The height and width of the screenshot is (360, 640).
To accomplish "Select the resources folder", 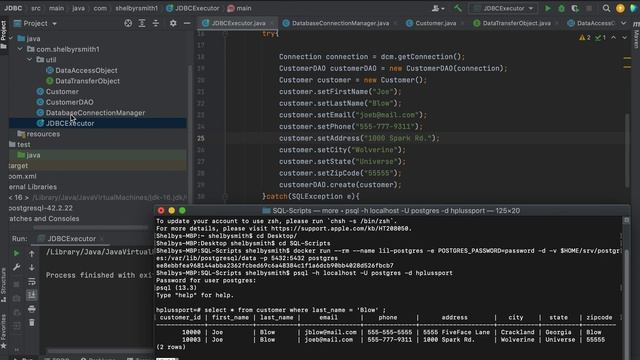I will [x=43, y=134].
